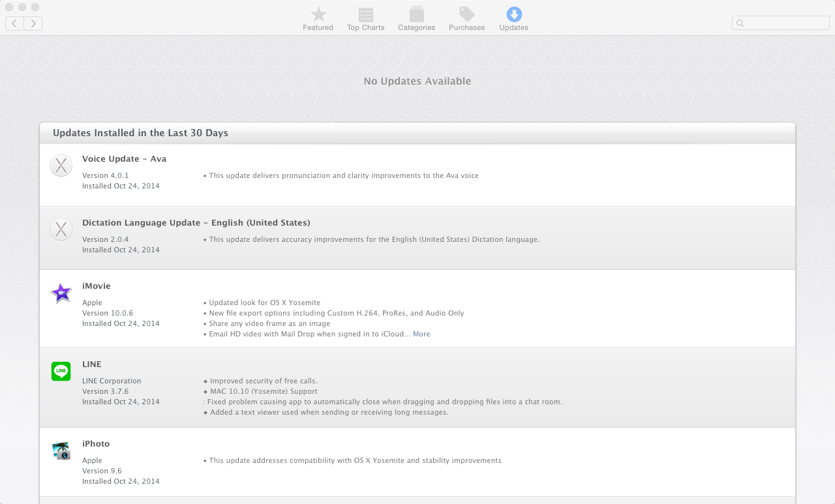
Task: Click the iPhoto install date line
Action: click(121, 481)
